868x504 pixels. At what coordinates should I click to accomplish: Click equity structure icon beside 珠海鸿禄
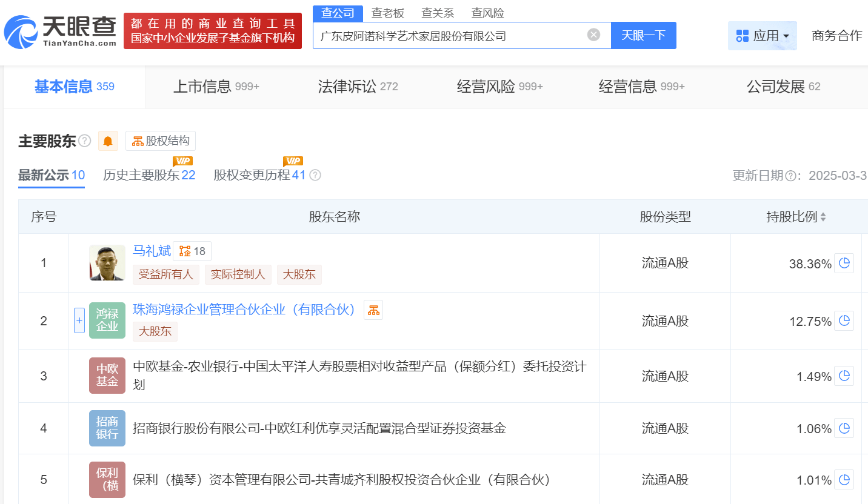(x=373, y=310)
